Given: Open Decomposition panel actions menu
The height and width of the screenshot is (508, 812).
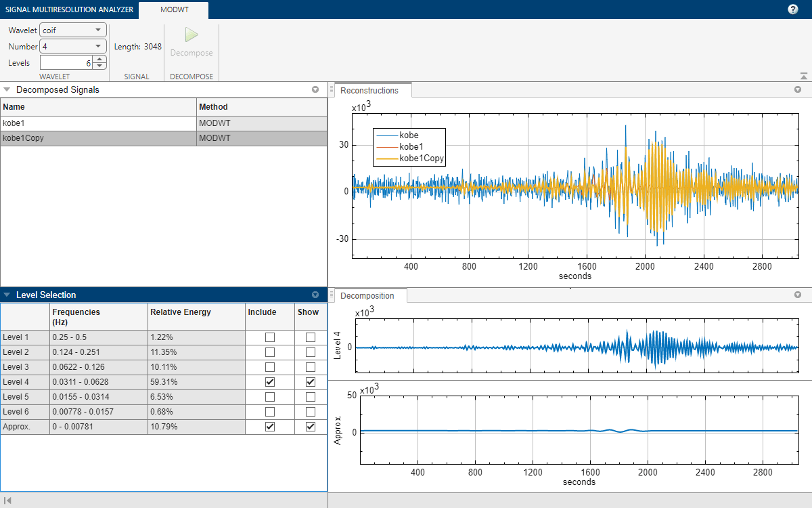Looking at the screenshot, I should click(x=797, y=295).
